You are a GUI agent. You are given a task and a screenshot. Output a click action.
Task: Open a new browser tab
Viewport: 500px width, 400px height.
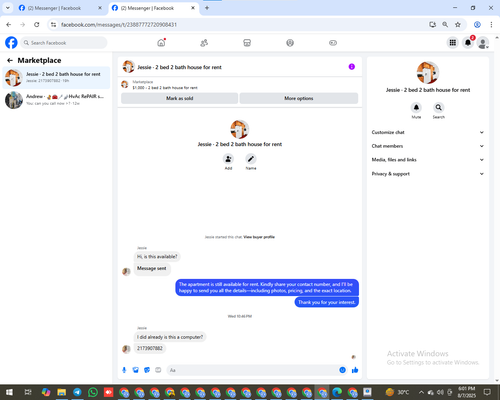[207, 8]
